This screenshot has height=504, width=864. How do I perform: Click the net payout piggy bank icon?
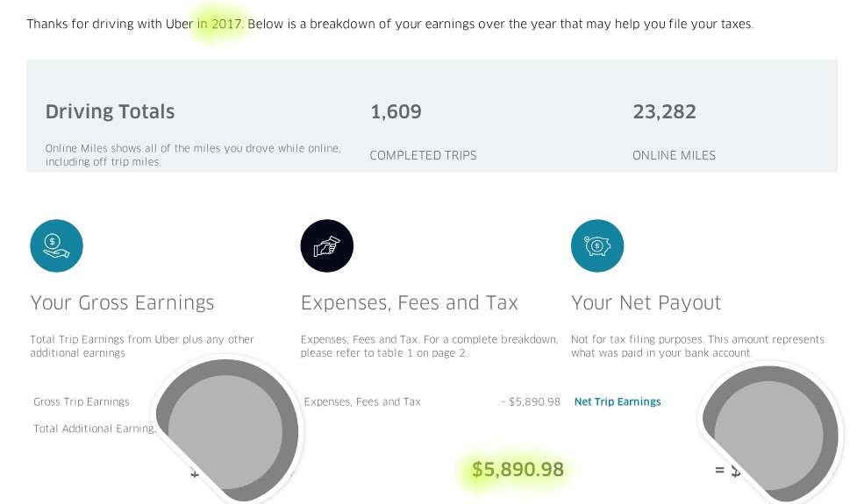(597, 245)
